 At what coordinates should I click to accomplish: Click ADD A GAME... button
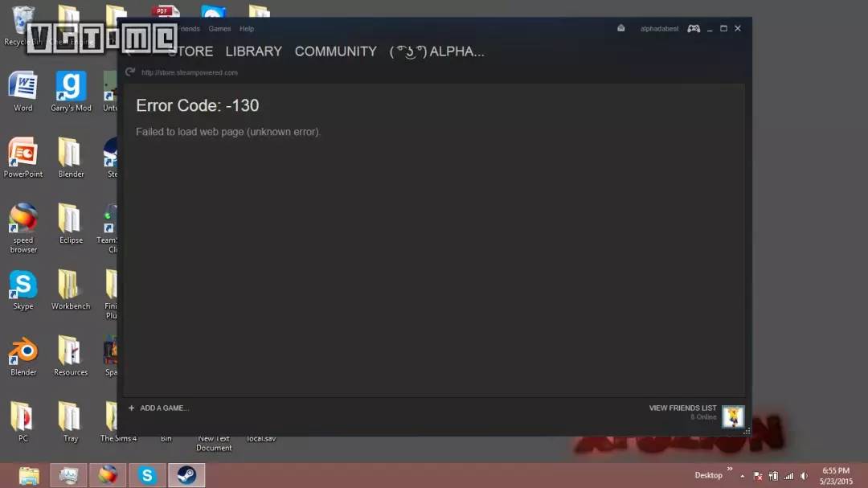coord(159,408)
